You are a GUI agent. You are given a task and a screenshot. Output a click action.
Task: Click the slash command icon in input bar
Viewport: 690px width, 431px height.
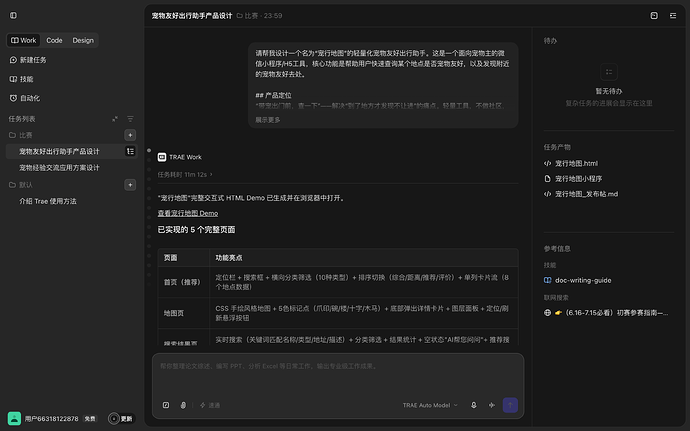166,405
